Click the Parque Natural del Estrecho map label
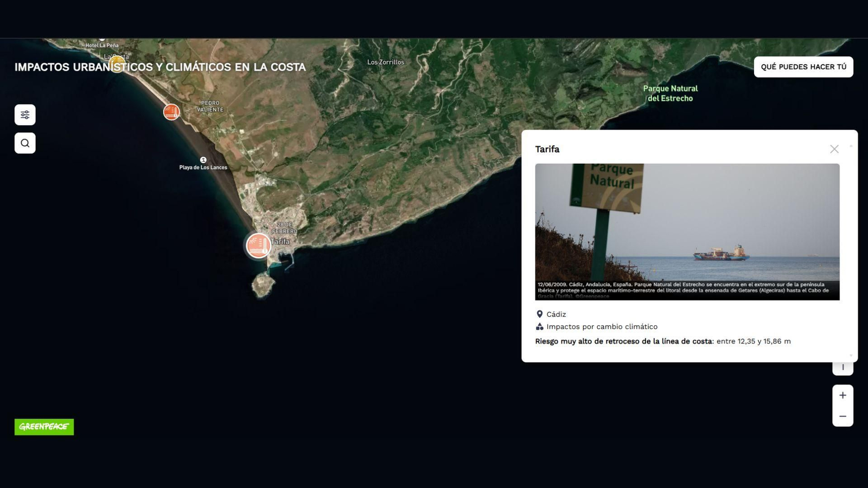Screen dimensions: 868x488 coord(671,93)
